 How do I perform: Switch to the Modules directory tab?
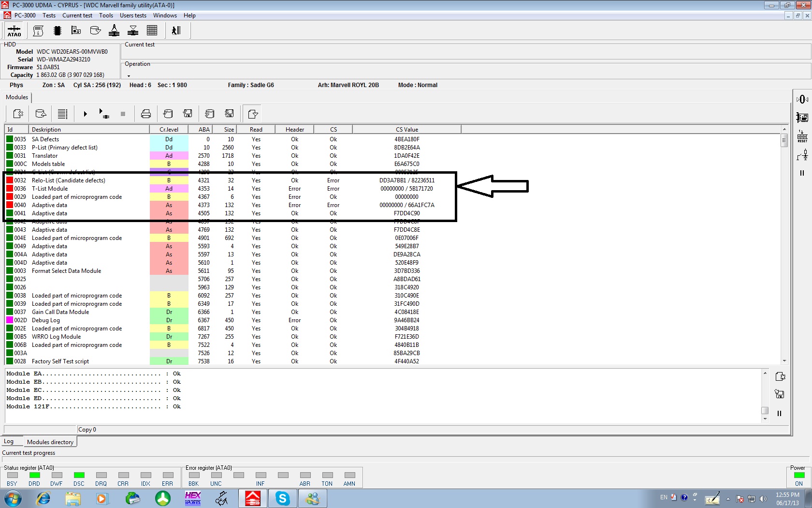[x=50, y=442]
